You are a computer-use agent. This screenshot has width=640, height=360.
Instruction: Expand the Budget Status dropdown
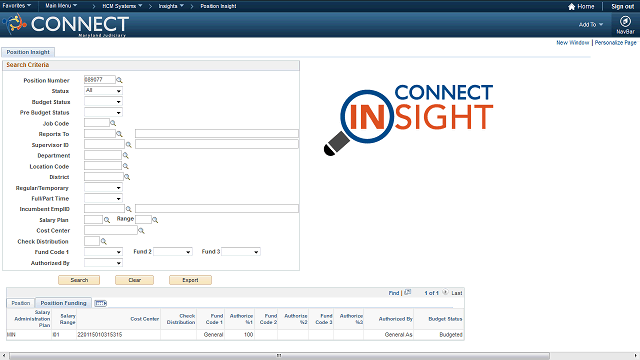[x=103, y=102]
